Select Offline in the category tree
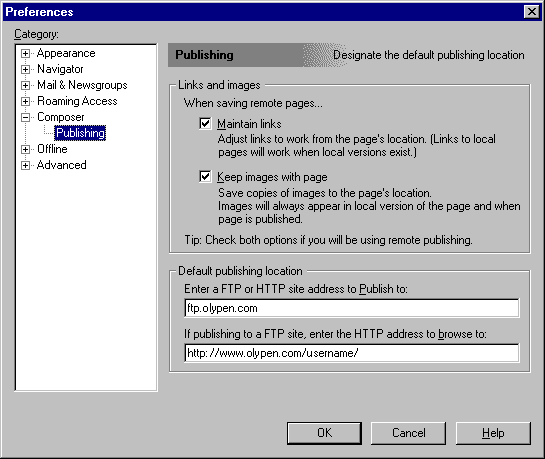Screen dimensions: 545x459 click(x=52, y=149)
